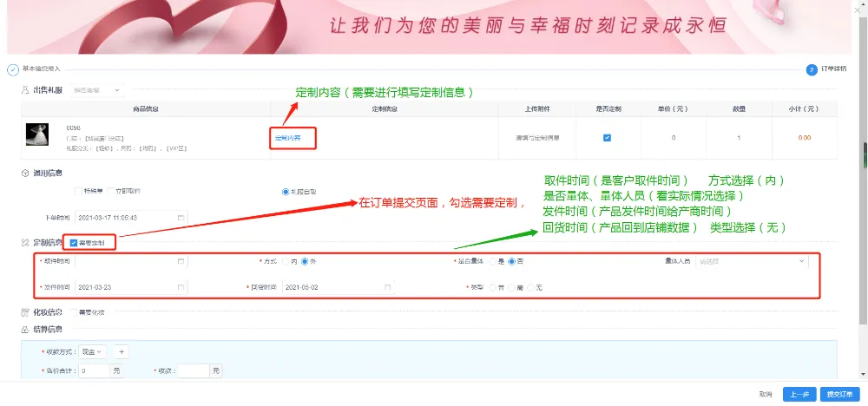The image size is (868, 406).
Task: Click the calendar icon in 下单时间 field
Action: pos(181,217)
